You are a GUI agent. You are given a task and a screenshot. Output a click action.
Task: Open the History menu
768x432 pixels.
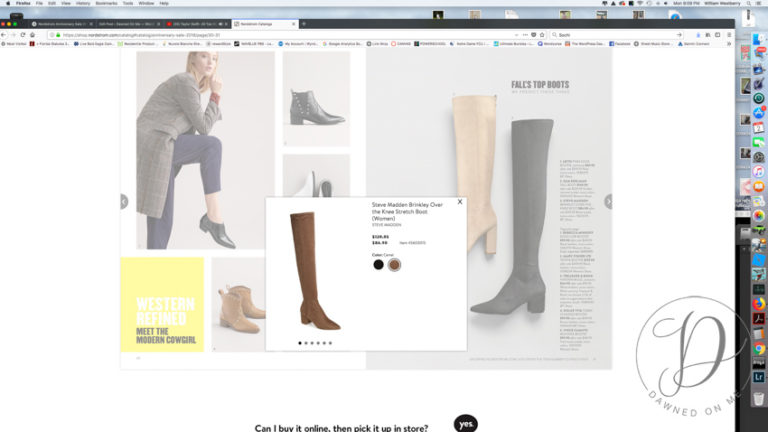pos(83,3)
